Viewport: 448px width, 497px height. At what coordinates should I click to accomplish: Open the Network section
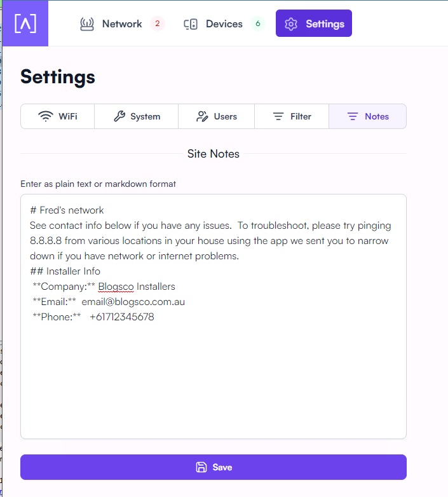(122, 24)
